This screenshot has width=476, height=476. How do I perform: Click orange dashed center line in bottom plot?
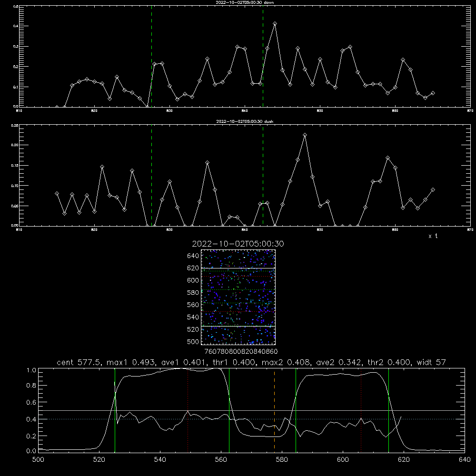275,410
